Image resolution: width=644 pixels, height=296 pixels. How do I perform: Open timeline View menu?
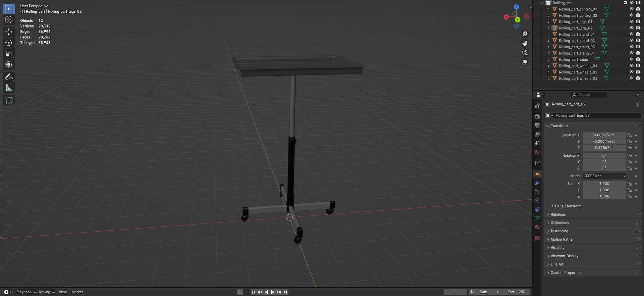coord(63,292)
